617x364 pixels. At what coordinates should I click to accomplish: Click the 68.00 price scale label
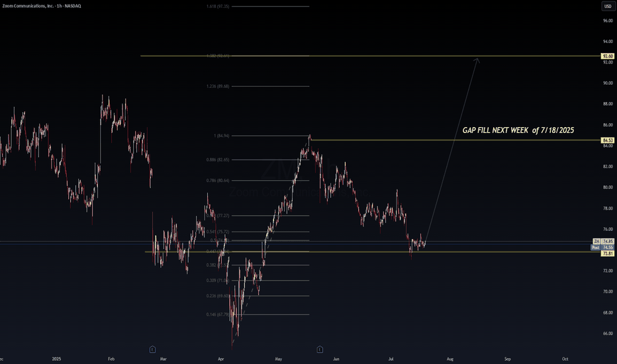pos(608,313)
